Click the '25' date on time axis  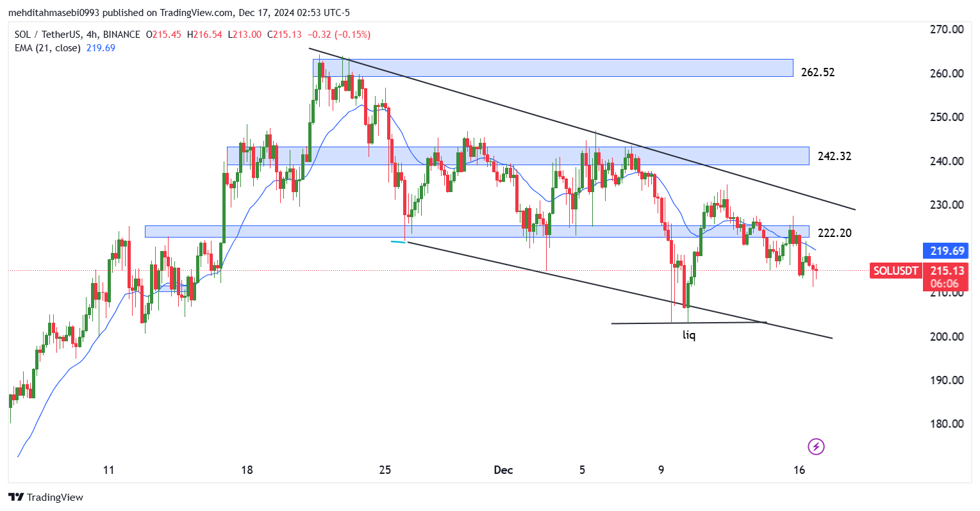(x=385, y=470)
